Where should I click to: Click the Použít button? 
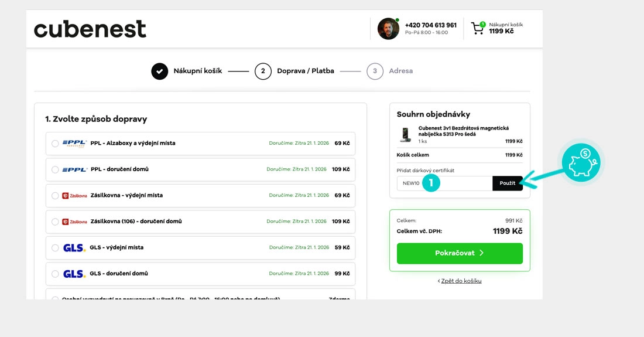[x=508, y=183]
